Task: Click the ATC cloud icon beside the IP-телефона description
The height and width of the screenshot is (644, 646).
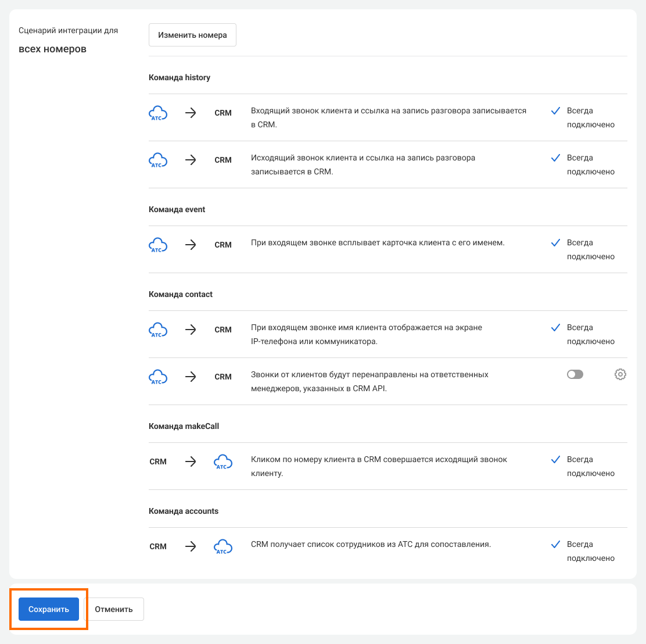Action: pos(158,330)
